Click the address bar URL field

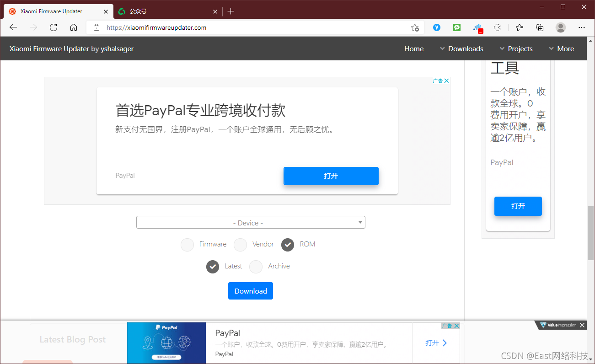256,27
